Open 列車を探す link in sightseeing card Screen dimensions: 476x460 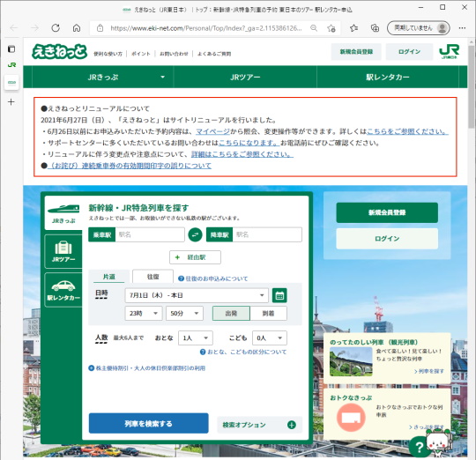[429, 371]
